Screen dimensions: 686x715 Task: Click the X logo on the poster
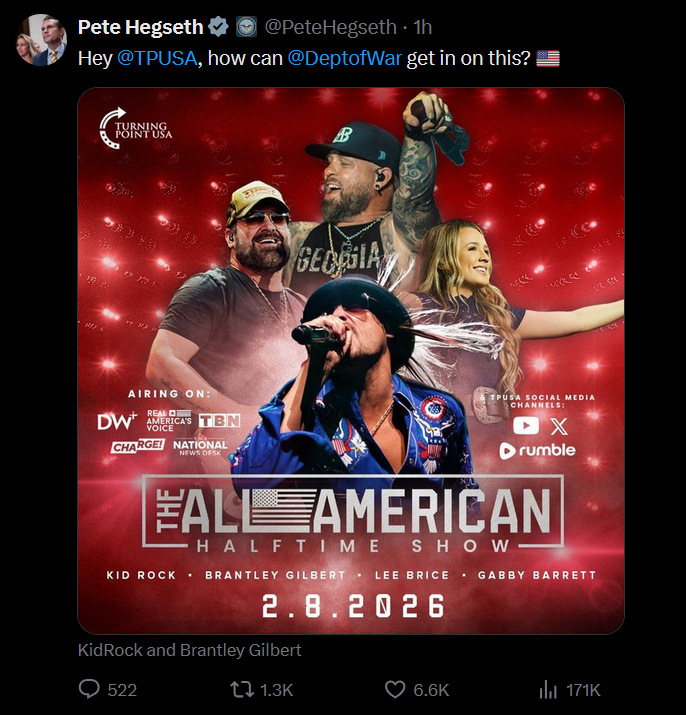[x=559, y=426]
